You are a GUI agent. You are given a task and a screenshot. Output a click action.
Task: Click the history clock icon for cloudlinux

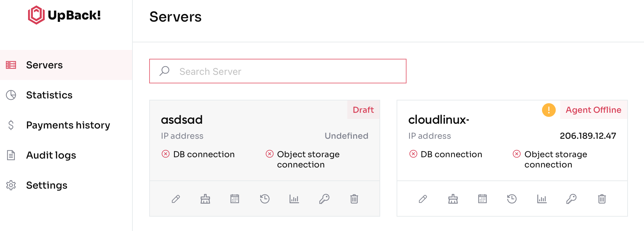click(x=512, y=199)
